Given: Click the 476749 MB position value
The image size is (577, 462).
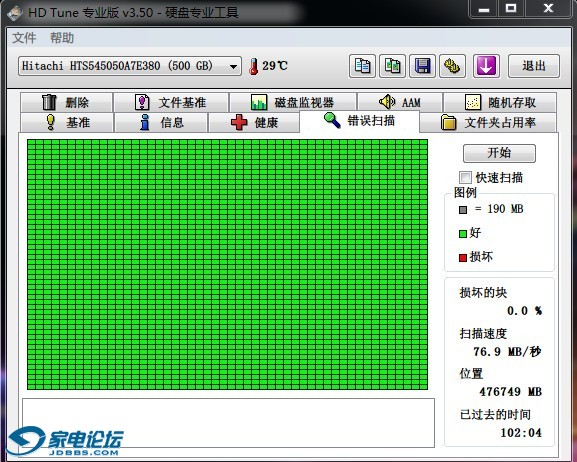Looking at the screenshot, I should pos(510,392).
